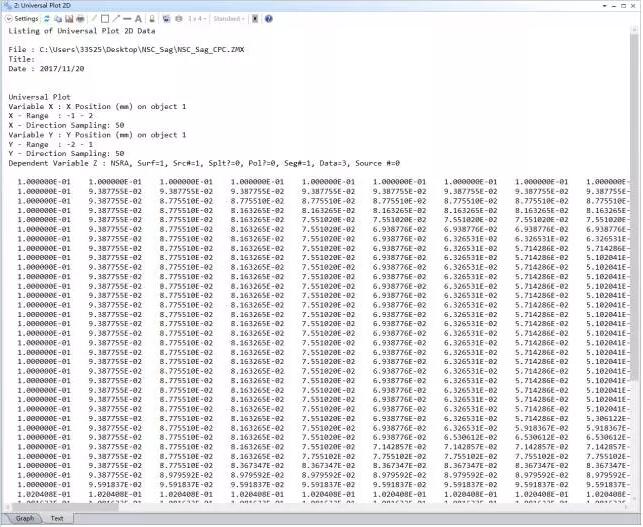Click the vertical scrollbar on right side

tap(636, 250)
